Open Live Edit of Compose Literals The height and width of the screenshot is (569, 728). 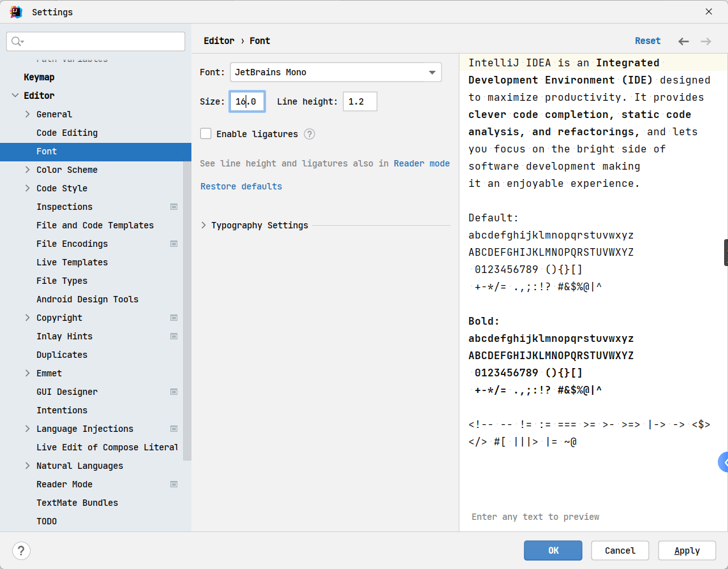click(107, 447)
